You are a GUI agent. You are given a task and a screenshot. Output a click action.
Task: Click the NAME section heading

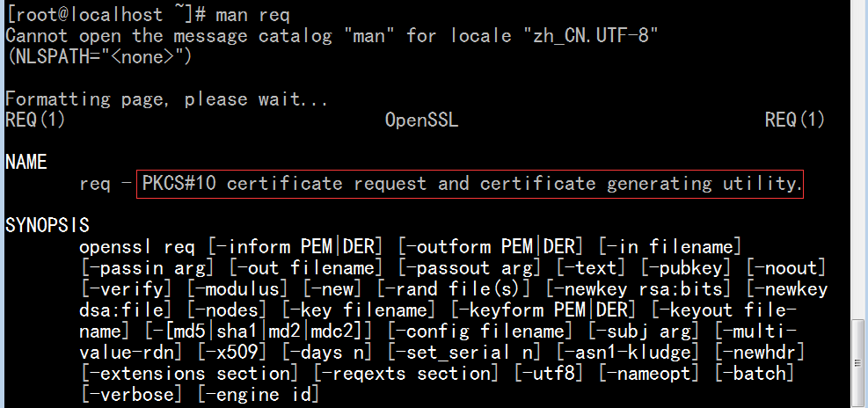[26, 162]
